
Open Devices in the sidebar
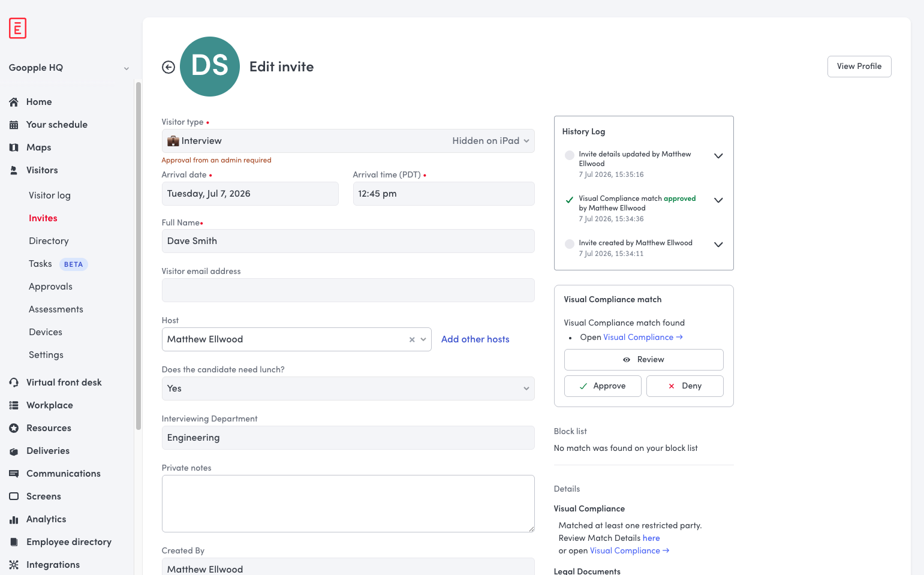(46, 332)
